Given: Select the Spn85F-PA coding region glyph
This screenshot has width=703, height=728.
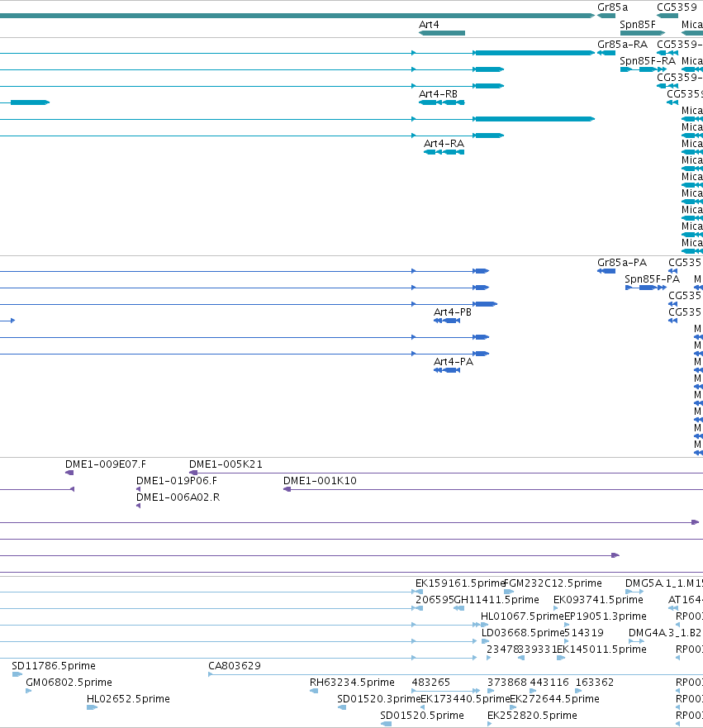Looking at the screenshot, I should pos(645,288).
